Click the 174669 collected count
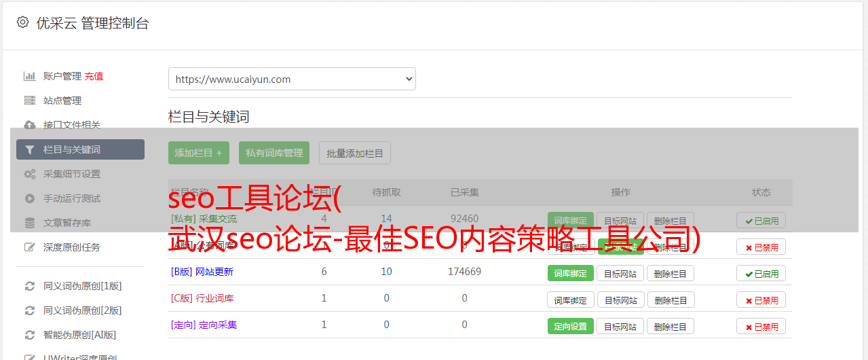The width and height of the screenshot is (868, 360). tap(464, 272)
